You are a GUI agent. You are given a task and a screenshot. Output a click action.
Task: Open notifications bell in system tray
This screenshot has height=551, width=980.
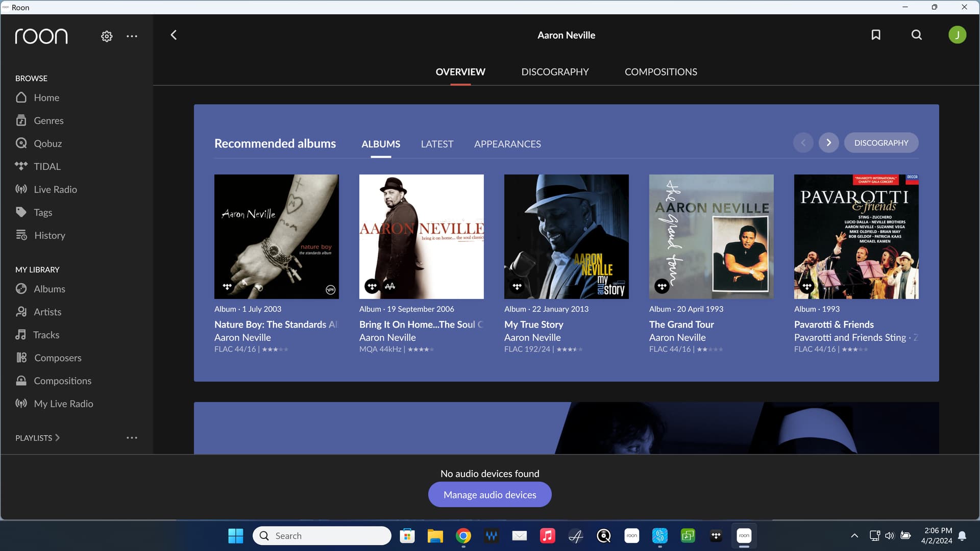click(x=962, y=536)
